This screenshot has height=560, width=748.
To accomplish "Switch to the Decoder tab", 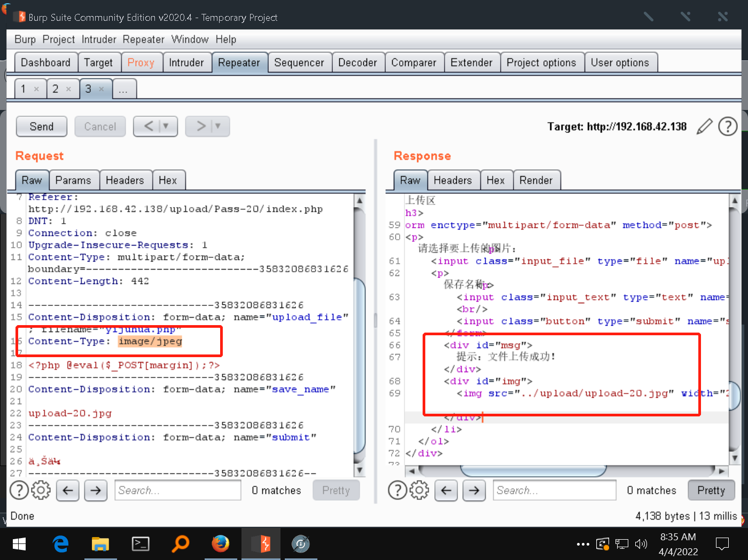I will 357,62.
